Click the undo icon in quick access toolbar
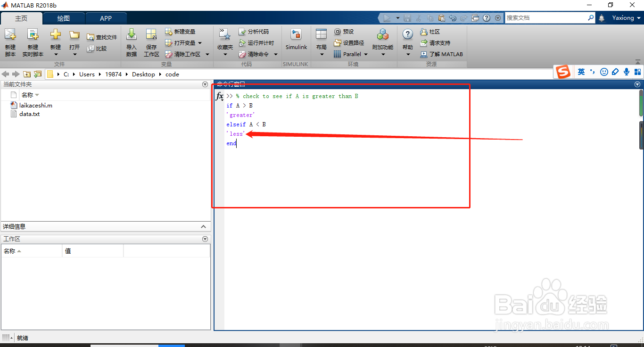Image resolution: width=644 pixels, height=347 pixels. tap(453, 18)
